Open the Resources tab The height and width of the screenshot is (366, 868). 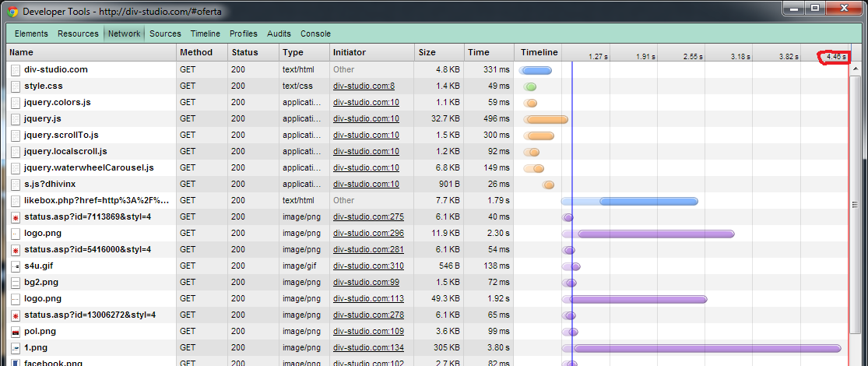click(78, 33)
